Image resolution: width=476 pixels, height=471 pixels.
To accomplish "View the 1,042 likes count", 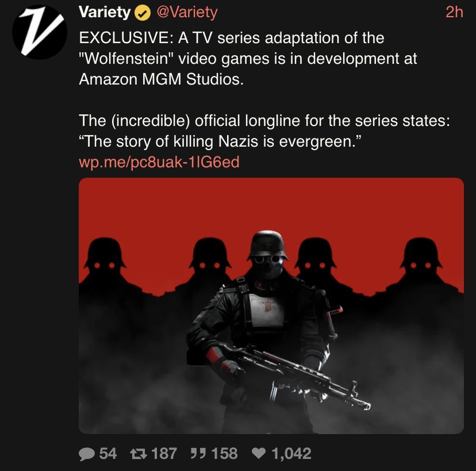I will (x=291, y=454).
